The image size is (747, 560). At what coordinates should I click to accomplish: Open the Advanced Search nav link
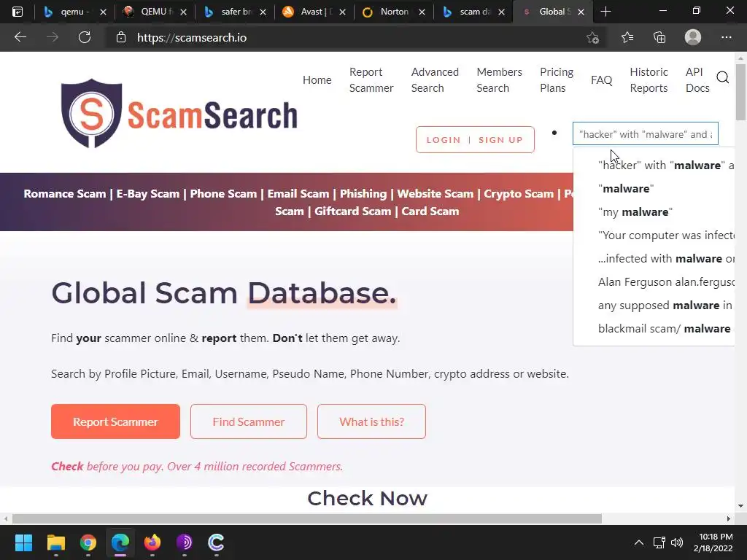435,80
